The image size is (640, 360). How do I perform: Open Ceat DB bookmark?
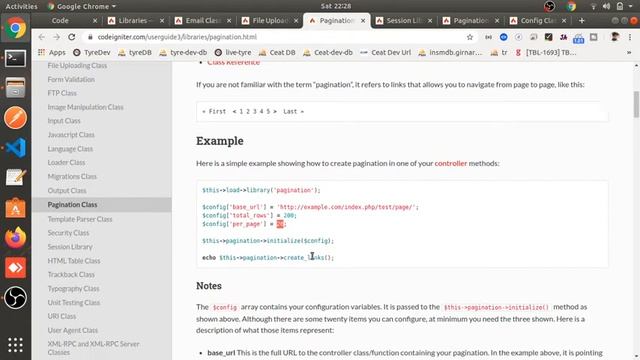tap(277, 53)
